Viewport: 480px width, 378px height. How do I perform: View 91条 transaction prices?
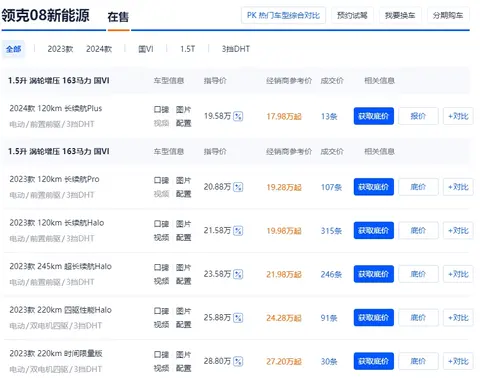[x=329, y=318]
